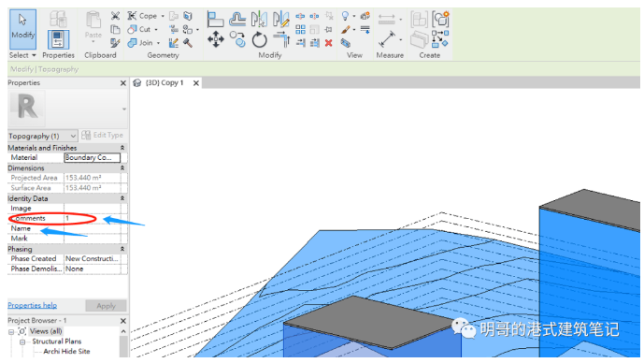
Task: Toggle the Properties palette button
Action: point(58,39)
